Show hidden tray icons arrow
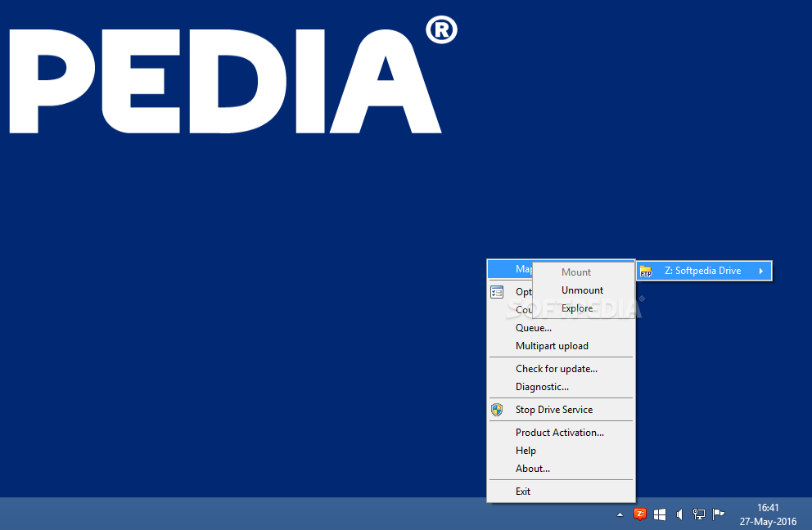812x530 pixels. pyautogui.click(x=620, y=514)
